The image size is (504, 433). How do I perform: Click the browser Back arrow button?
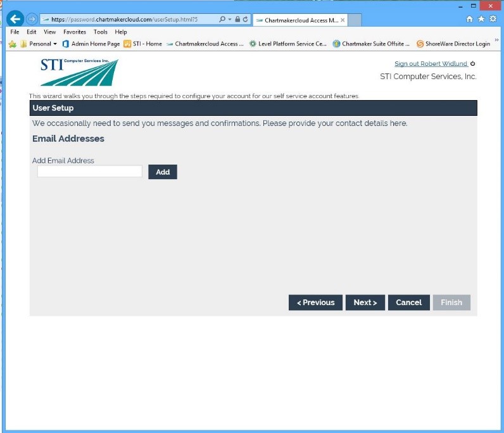[x=15, y=19]
